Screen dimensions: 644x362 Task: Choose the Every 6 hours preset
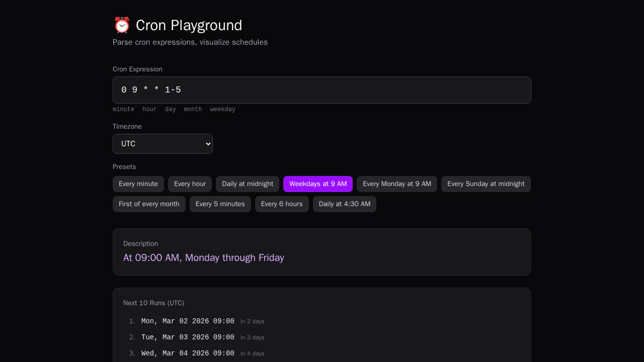pos(282,204)
